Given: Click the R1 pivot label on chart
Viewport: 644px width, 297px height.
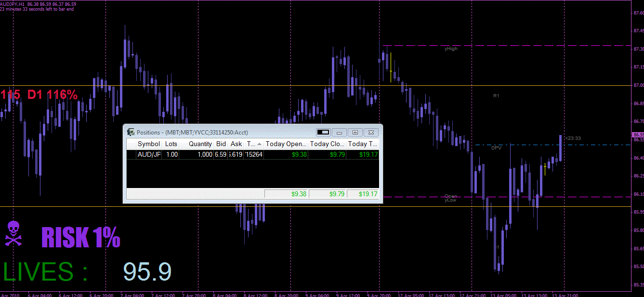Looking at the screenshot, I should point(496,96).
